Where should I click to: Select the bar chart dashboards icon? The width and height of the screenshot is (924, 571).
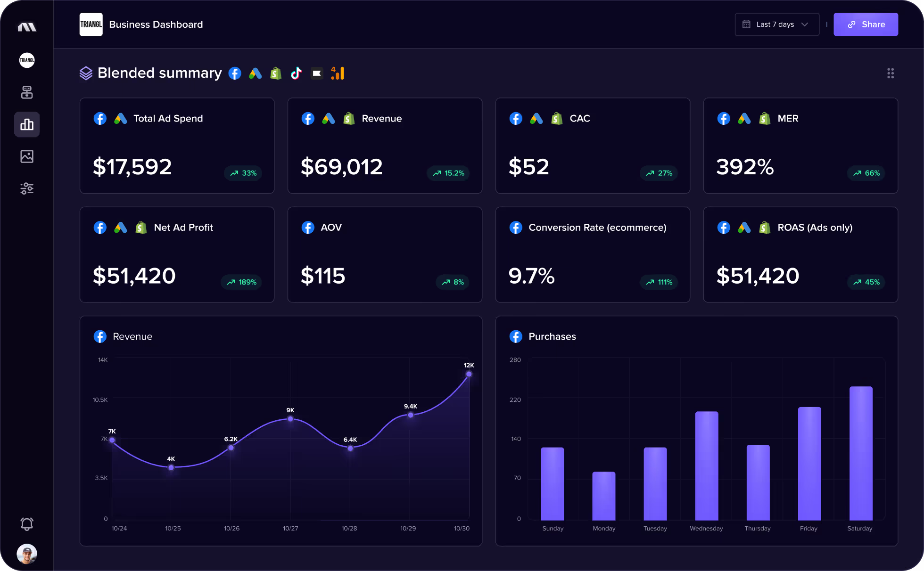coord(27,124)
